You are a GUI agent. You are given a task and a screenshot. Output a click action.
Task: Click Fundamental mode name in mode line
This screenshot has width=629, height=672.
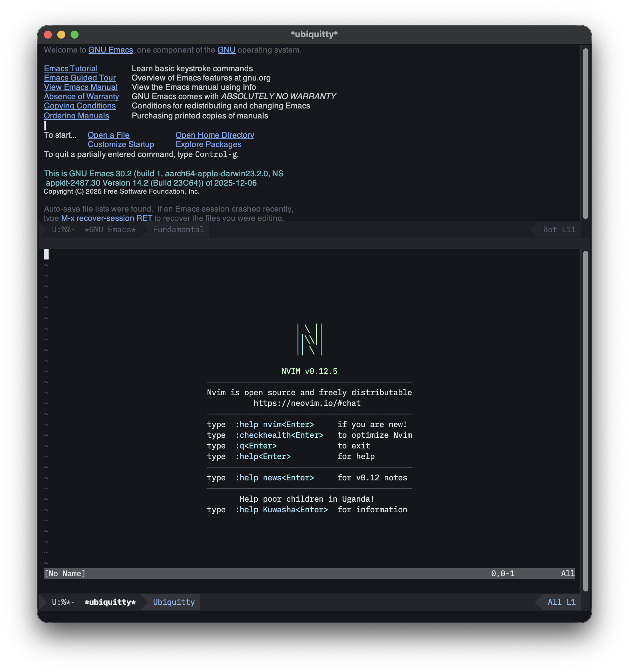[x=178, y=230]
